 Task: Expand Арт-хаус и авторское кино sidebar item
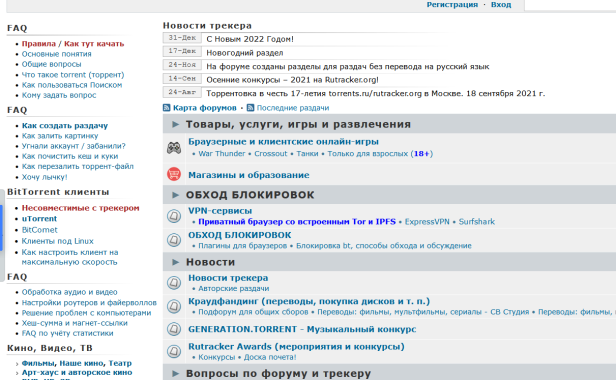tap(17, 373)
